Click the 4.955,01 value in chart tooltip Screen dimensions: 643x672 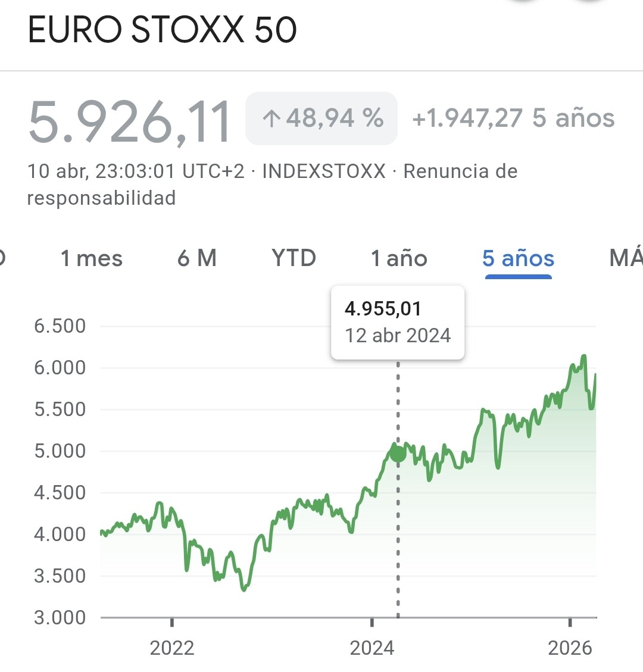tap(383, 309)
